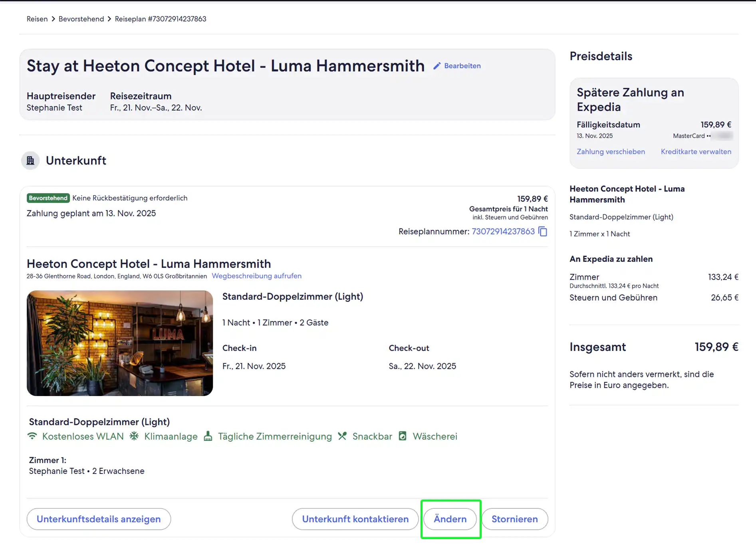Click the chevron after Bevorstehend in the breadcrumb
The height and width of the screenshot is (555, 756).
[x=109, y=19]
